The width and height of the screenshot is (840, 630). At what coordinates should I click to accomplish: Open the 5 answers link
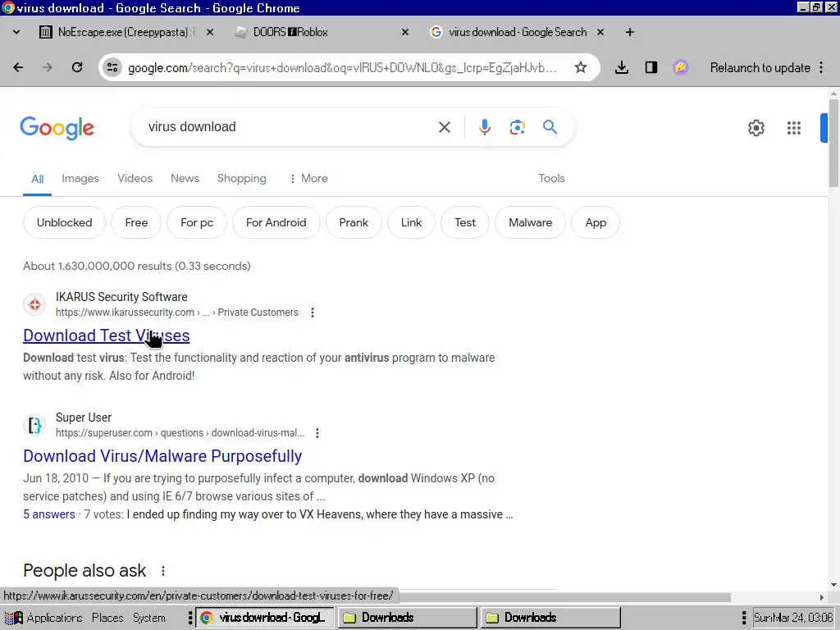point(48,514)
